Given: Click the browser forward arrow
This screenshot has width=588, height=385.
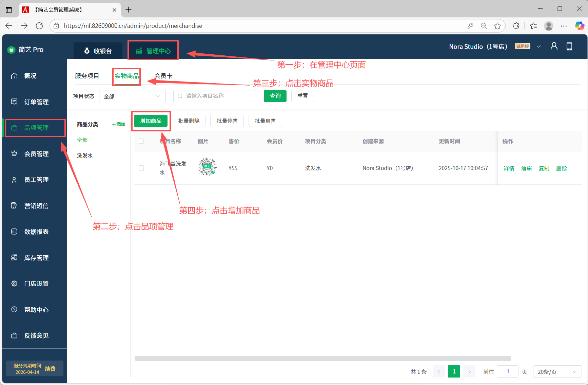Looking at the screenshot, I should 24,26.
